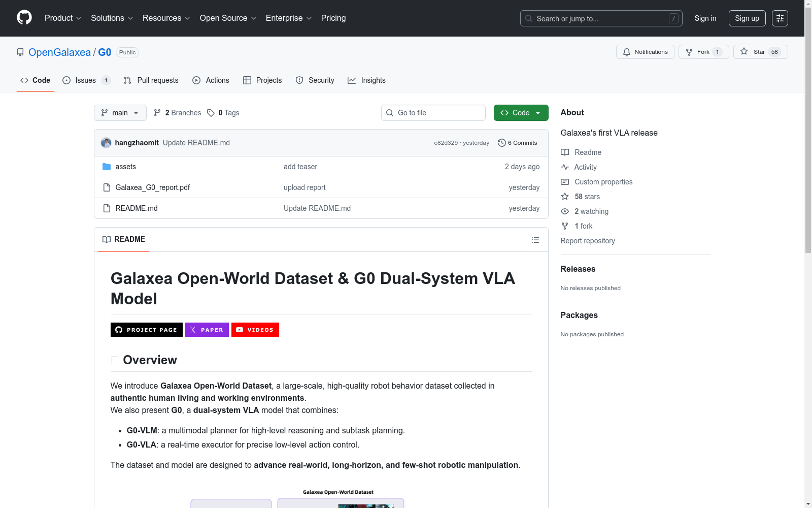
Task: Open the 6 Commits link
Action: 518,143
